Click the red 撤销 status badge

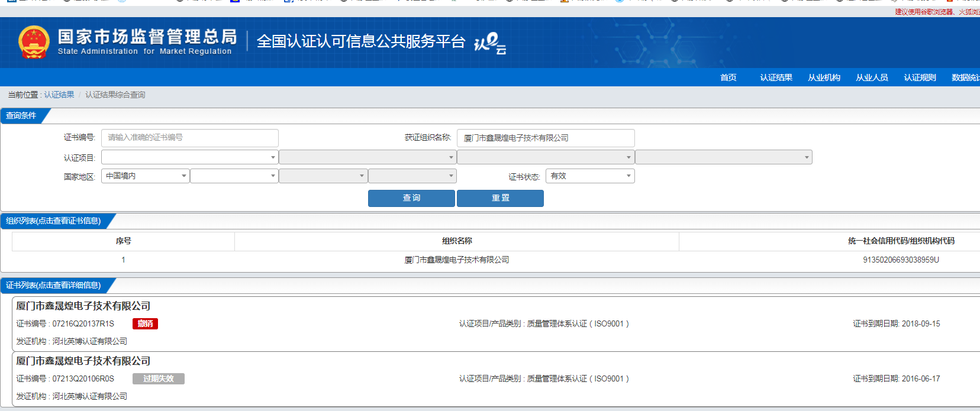(145, 324)
